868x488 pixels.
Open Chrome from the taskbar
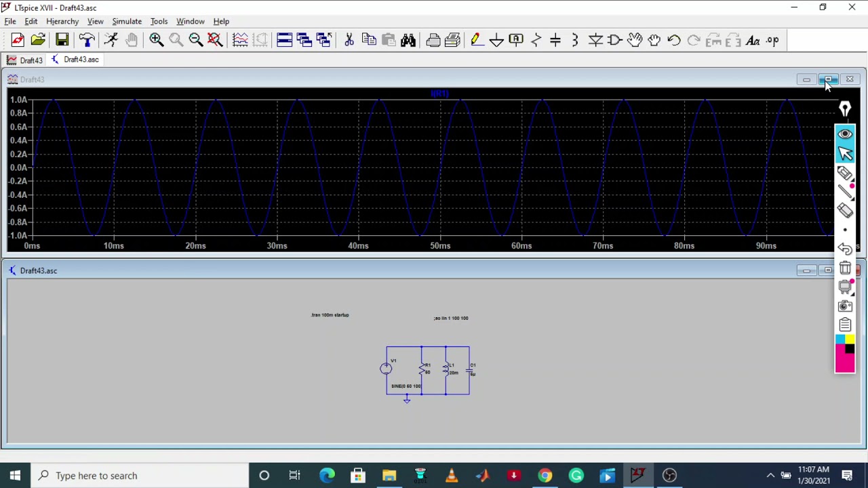coord(545,475)
